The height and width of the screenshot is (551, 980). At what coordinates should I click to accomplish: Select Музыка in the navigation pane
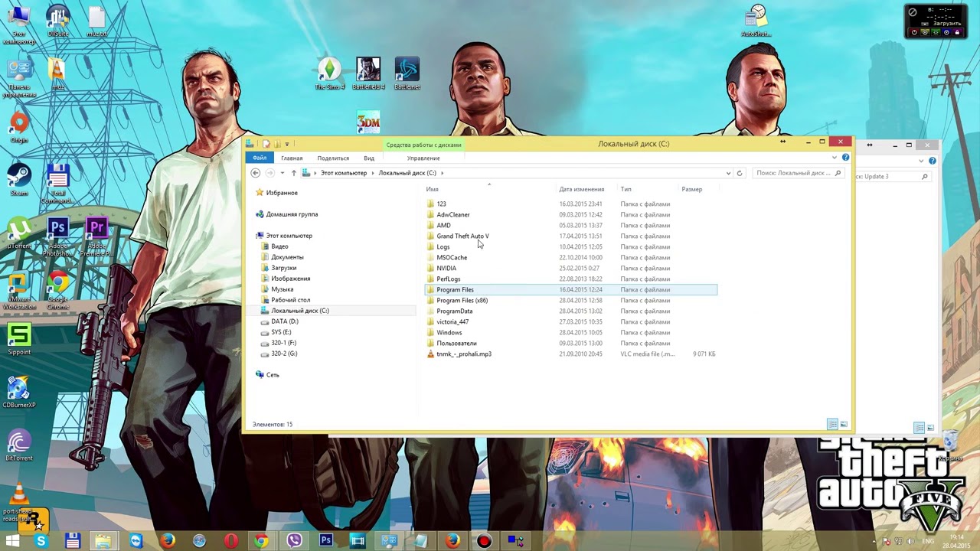(x=282, y=289)
